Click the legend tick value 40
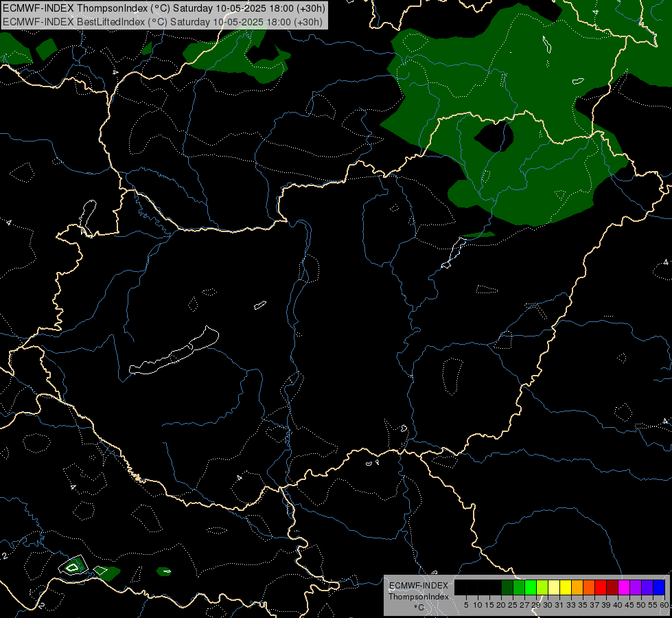The image size is (672, 618). [618, 605]
